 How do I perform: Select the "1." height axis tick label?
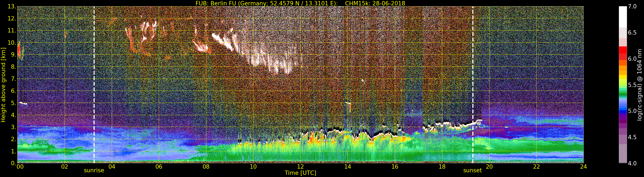click(x=14, y=151)
